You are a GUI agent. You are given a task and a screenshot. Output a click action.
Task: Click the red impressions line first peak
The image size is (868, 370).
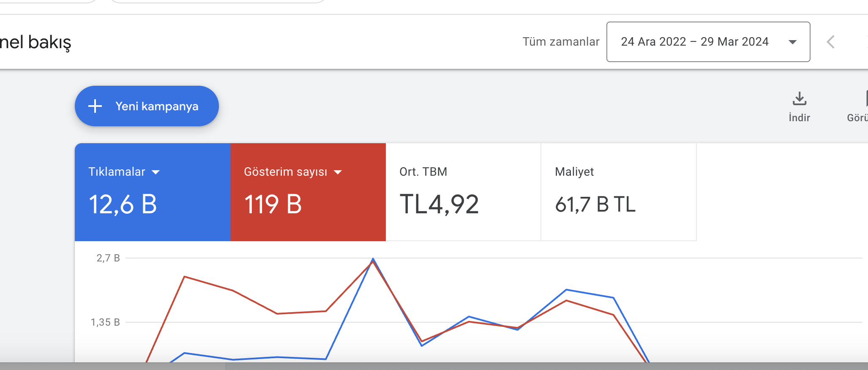pos(185,277)
